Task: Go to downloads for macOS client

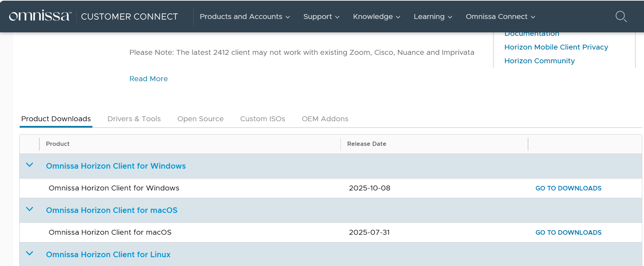Action: (568, 233)
